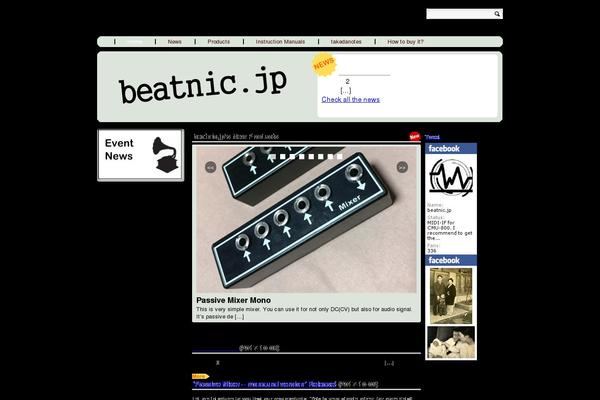Go to previous slide with left arrow
The width and height of the screenshot is (600, 400).
pyautogui.click(x=210, y=167)
